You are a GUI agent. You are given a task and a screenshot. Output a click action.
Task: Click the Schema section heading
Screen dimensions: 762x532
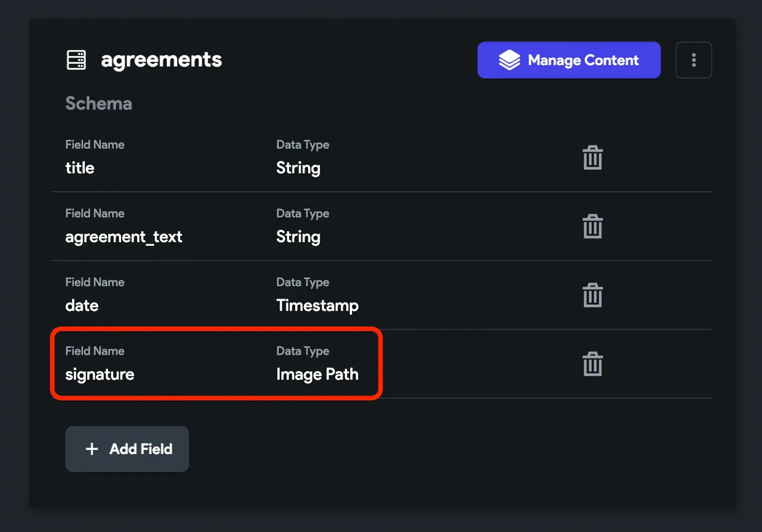pyautogui.click(x=99, y=103)
